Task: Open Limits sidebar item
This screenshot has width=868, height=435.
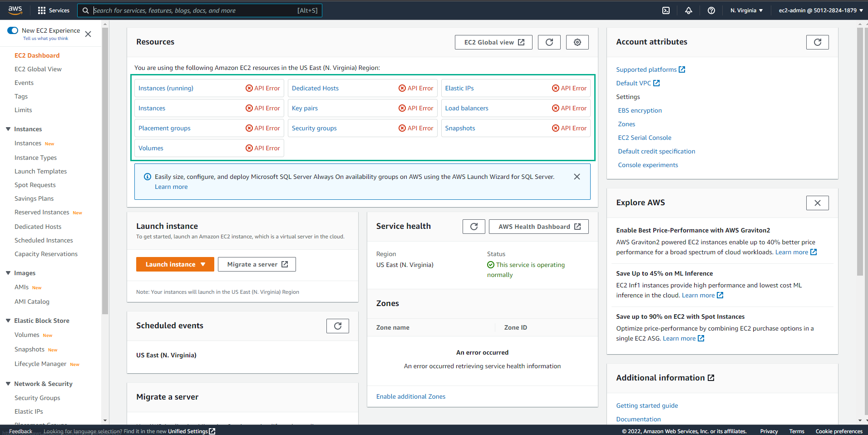Action: point(23,110)
